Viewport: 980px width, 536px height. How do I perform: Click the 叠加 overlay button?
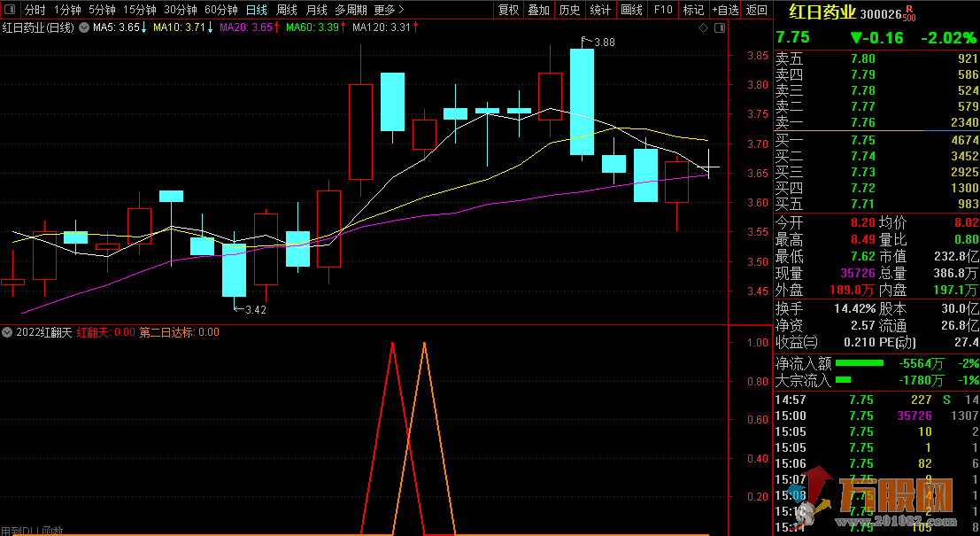click(539, 10)
